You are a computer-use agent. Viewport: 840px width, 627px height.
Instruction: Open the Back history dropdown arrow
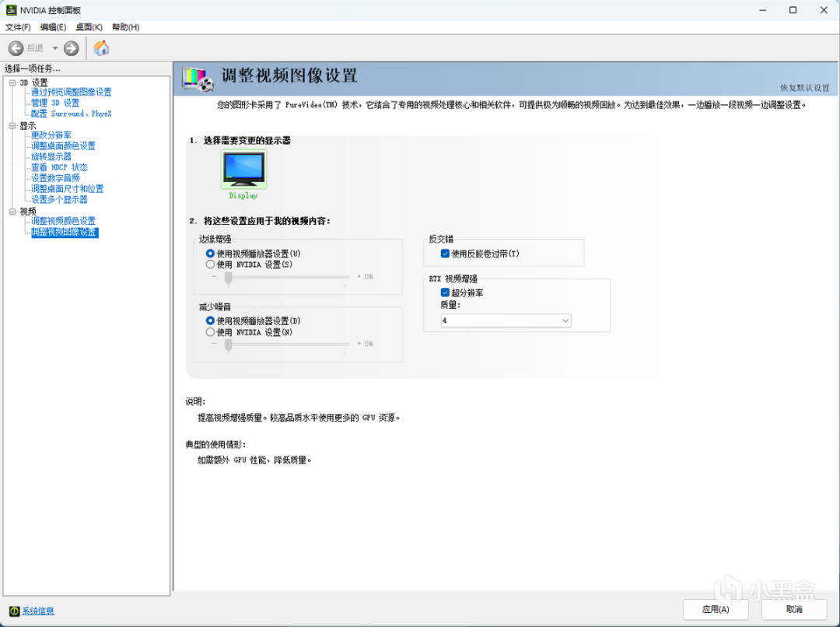54,48
